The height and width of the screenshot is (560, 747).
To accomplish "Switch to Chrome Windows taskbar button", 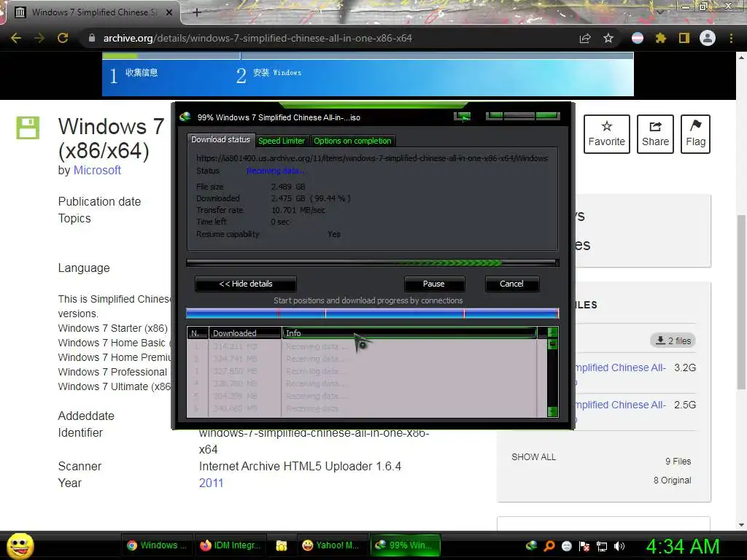I will (x=156, y=545).
